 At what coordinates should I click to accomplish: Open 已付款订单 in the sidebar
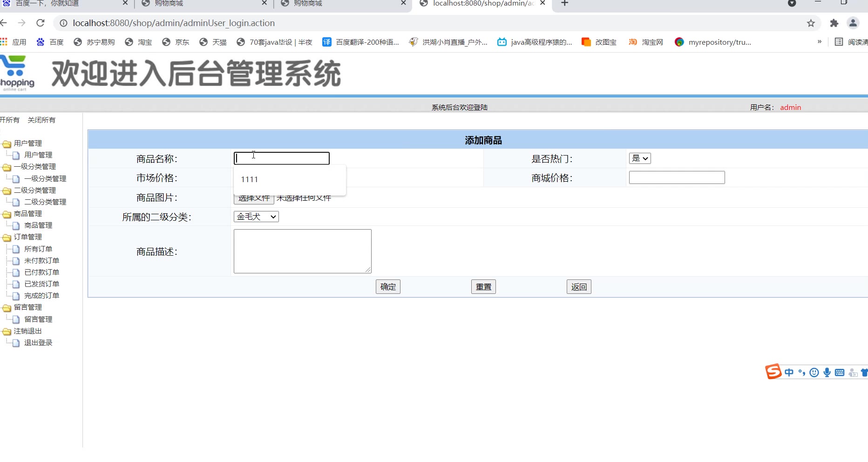click(41, 272)
